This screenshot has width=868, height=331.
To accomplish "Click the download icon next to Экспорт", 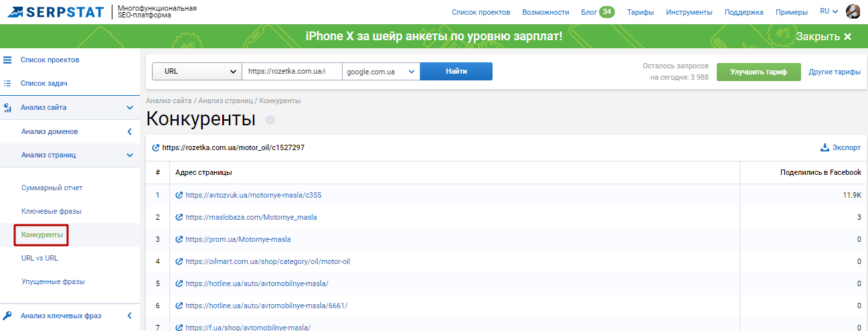I will click(824, 147).
